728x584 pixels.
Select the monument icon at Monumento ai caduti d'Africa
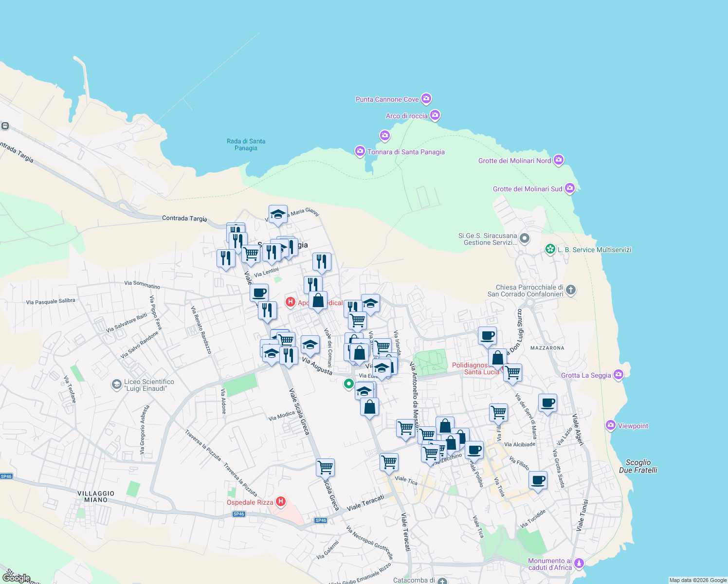tap(579, 563)
